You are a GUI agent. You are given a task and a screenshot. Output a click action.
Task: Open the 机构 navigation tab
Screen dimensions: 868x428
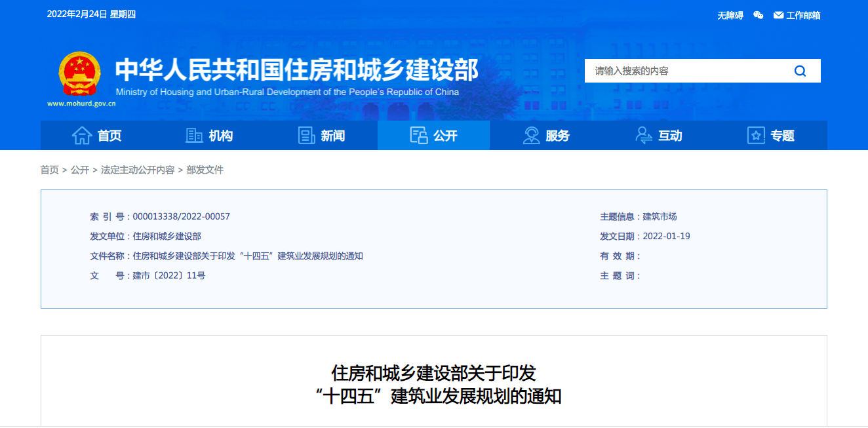[209, 135]
